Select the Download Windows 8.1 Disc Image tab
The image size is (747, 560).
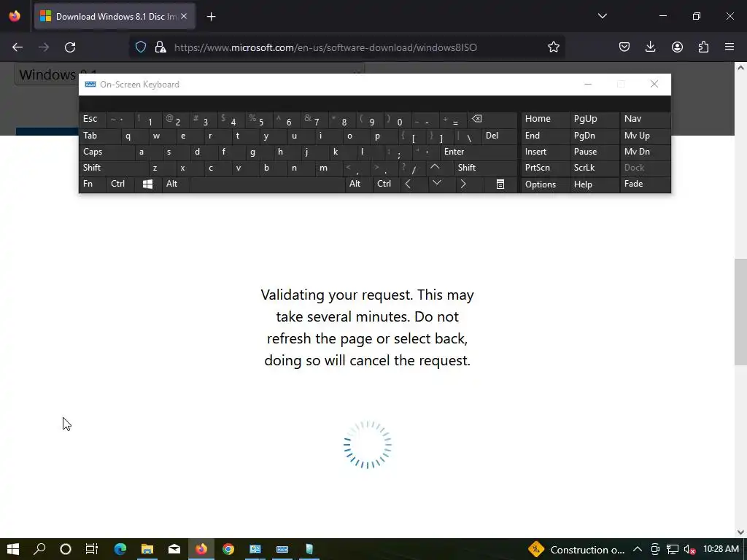click(x=115, y=17)
